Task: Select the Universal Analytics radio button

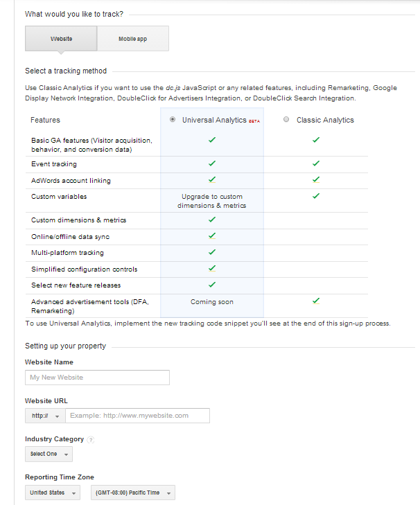Action: [x=173, y=120]
